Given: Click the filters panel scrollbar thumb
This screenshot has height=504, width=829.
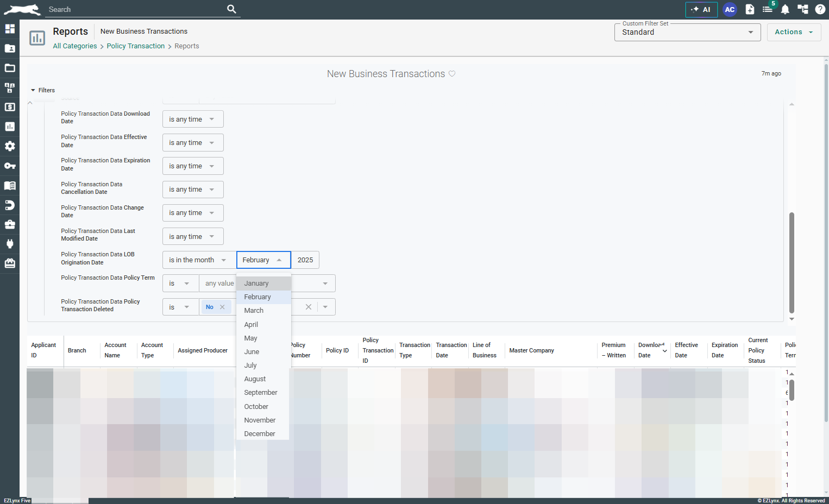Looking at the screenshot, I should [792, 263].
